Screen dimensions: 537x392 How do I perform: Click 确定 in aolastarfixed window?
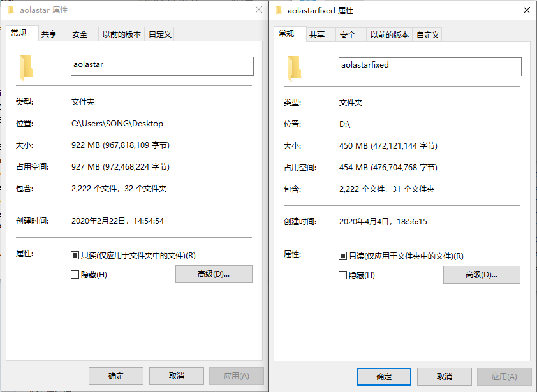pos(383,377)
